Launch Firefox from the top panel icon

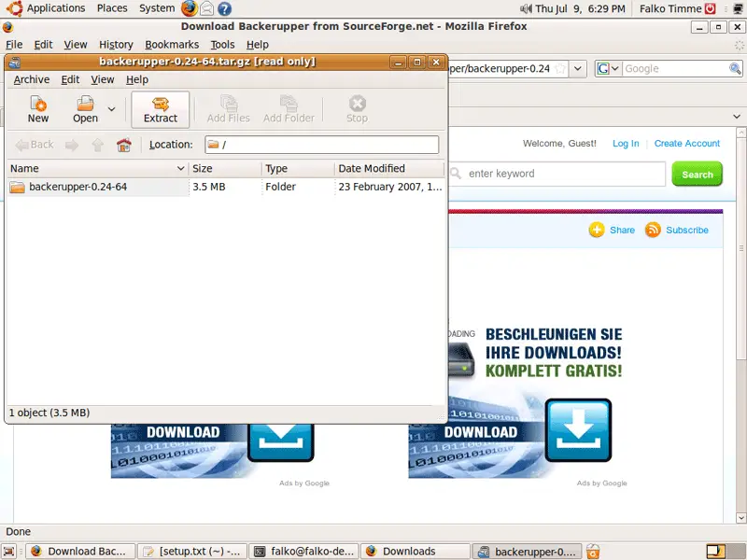coord(190,8)
